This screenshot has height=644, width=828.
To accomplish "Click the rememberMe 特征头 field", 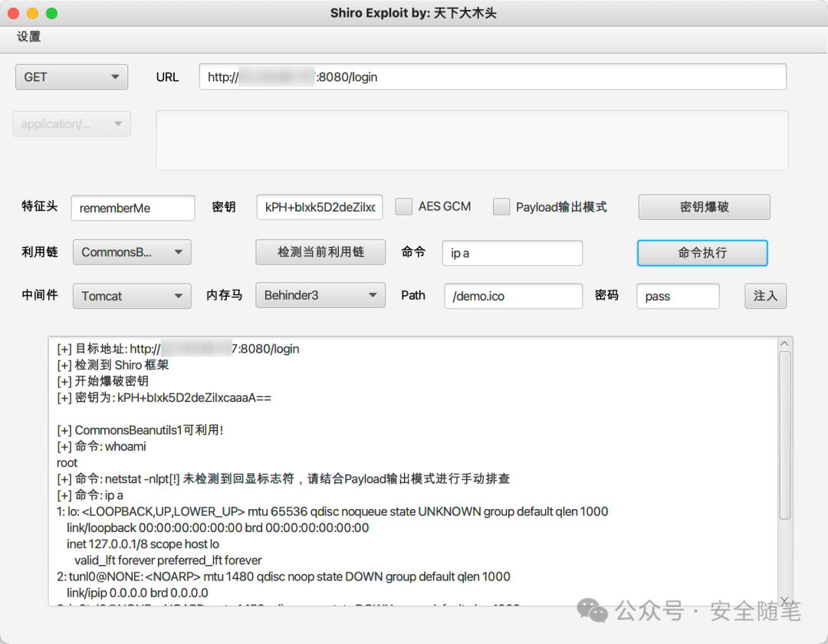I will click(x=133, y=208).
